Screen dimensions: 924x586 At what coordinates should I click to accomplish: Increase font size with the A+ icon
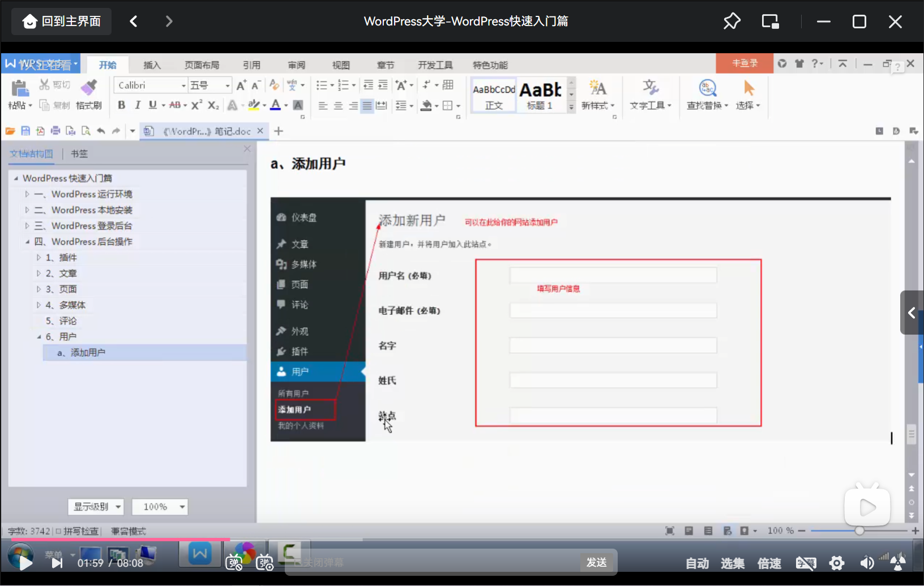(x=241, y=85)
